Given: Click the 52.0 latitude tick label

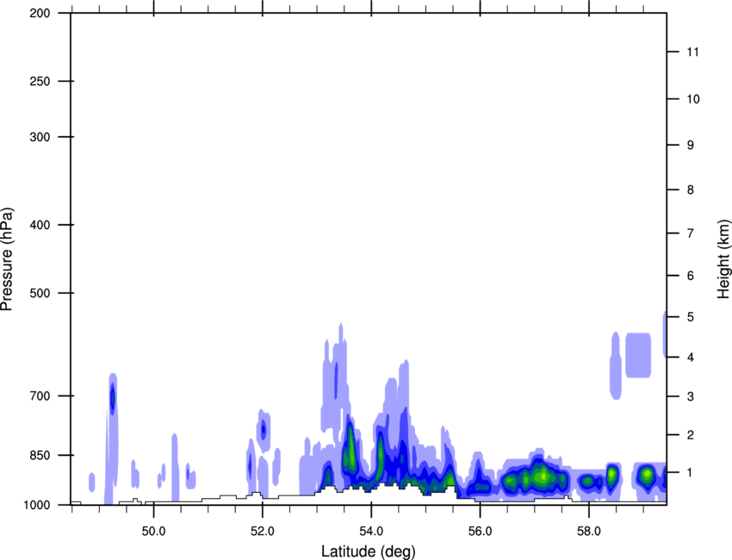Looking at the screenshot, I should tap(263, 532).
